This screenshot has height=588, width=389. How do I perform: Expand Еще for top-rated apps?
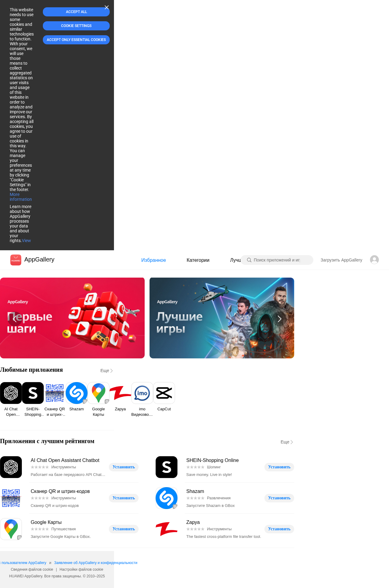click(287, 442)
